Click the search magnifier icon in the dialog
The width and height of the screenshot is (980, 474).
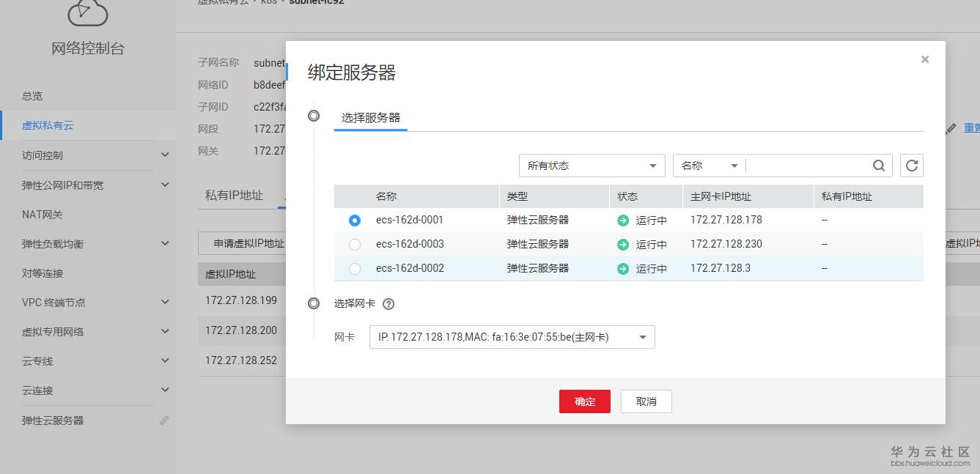click(878, 166)
